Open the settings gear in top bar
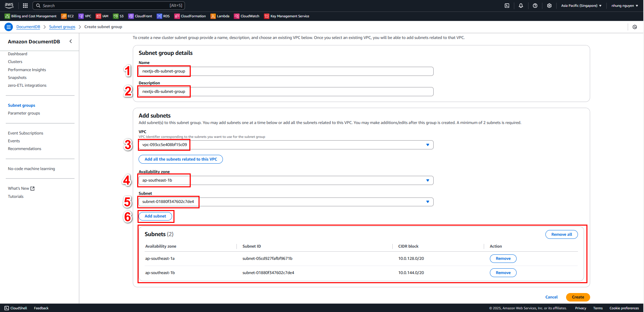Screen dimensions: 644x312 tap(549, 6)
